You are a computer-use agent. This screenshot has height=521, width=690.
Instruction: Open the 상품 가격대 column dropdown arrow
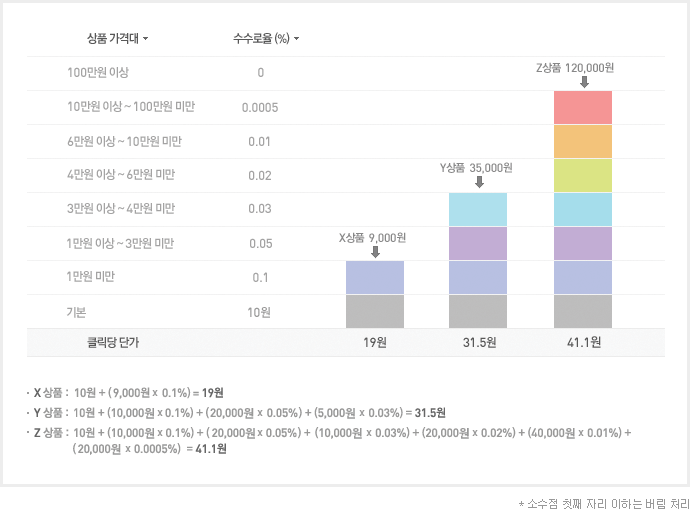(146, 40)
